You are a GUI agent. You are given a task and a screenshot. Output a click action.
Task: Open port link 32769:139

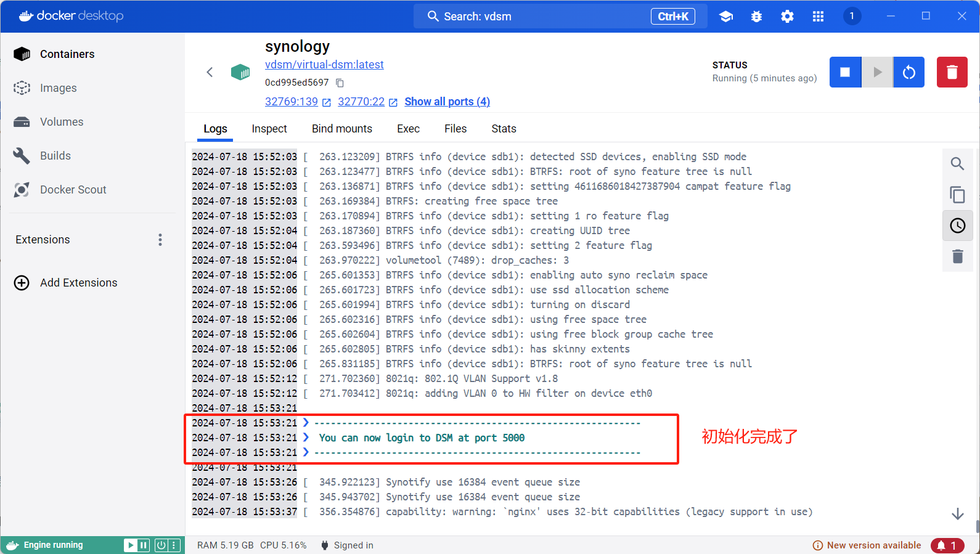pos(298,102)
